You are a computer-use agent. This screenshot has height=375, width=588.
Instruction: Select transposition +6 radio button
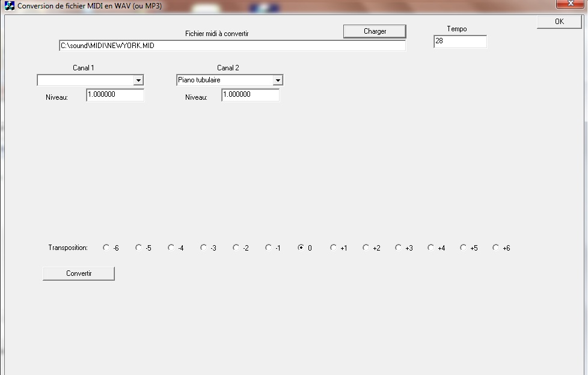(x=496, y=248)
